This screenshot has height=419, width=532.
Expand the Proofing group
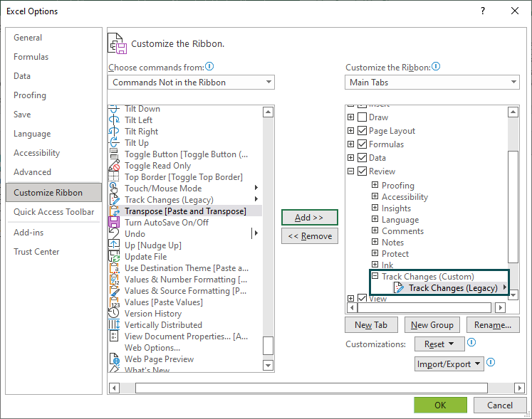coord(375,185)
